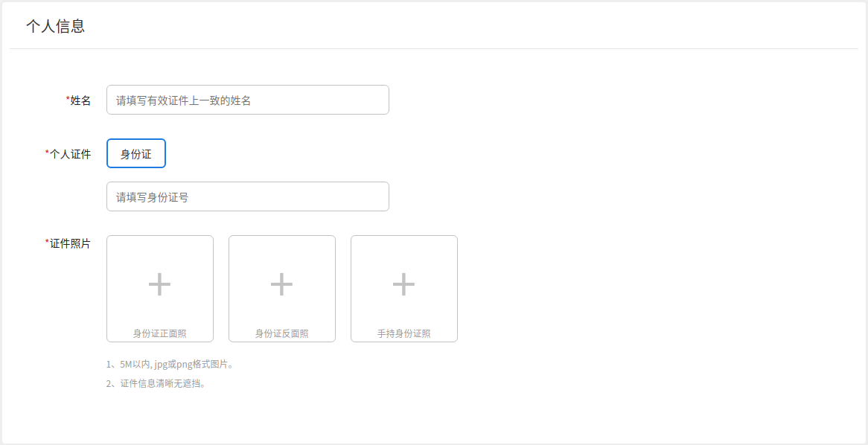Image resolution: width=868 pixels, height=445 pixels.
Task: Click the 姓名 field label
Action: [x=80, y=100]
